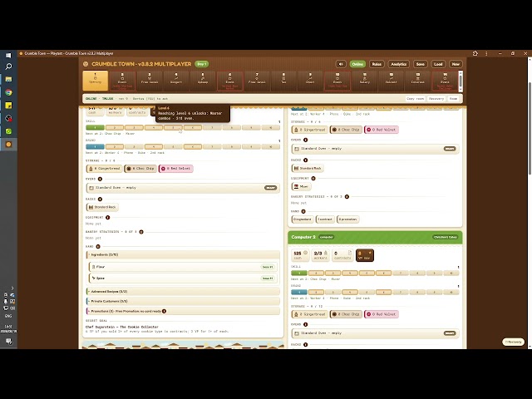
Task: Open Racks info icon in the panel with Ingredients hand
Action: [100, 199]
